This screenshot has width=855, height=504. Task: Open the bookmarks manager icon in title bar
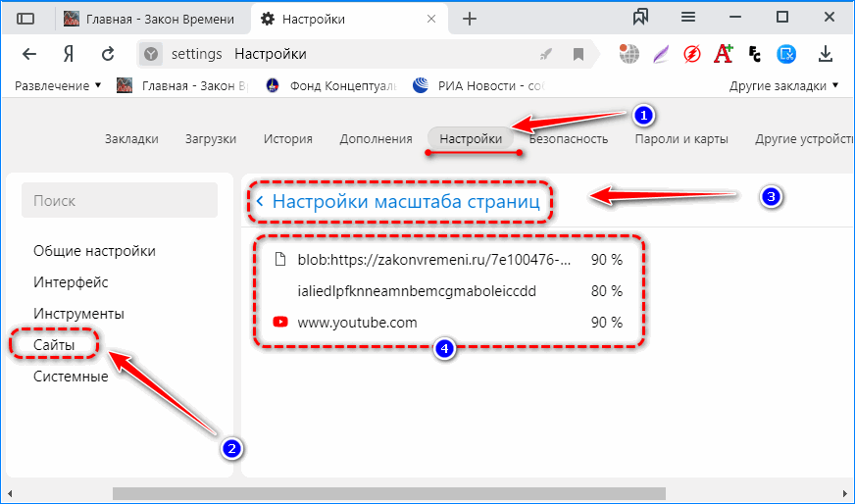tap(641, 18)
